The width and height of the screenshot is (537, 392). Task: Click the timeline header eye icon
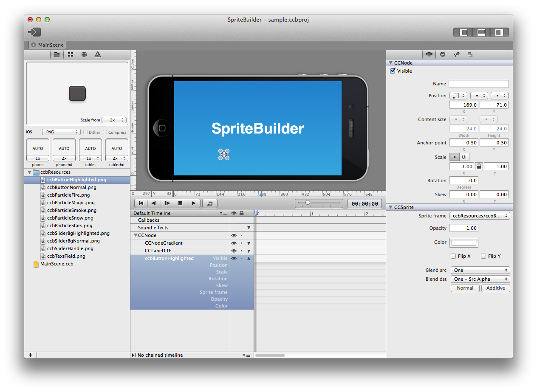(x=234, y=213)
